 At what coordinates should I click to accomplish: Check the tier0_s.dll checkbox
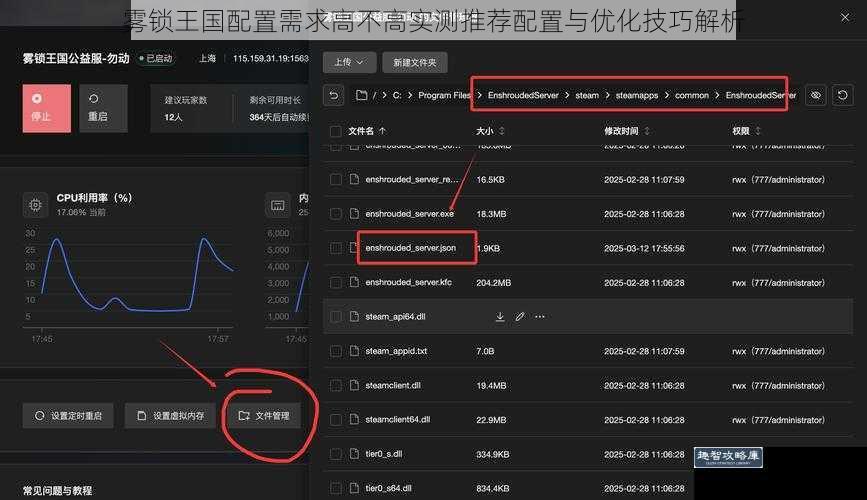(335, 454)
